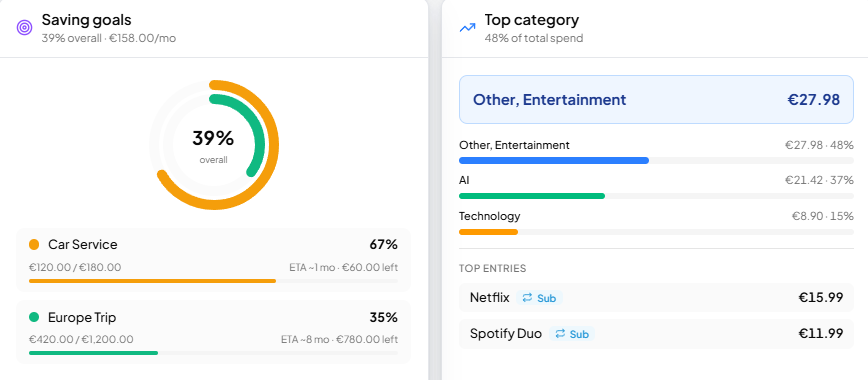Click the '€120.00 / €180.00' amount

coord(75,268)
